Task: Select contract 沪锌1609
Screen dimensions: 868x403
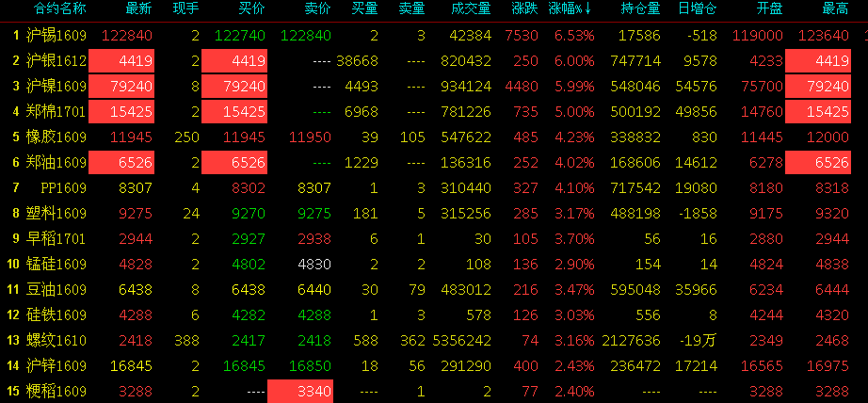Action: [56, 366]
